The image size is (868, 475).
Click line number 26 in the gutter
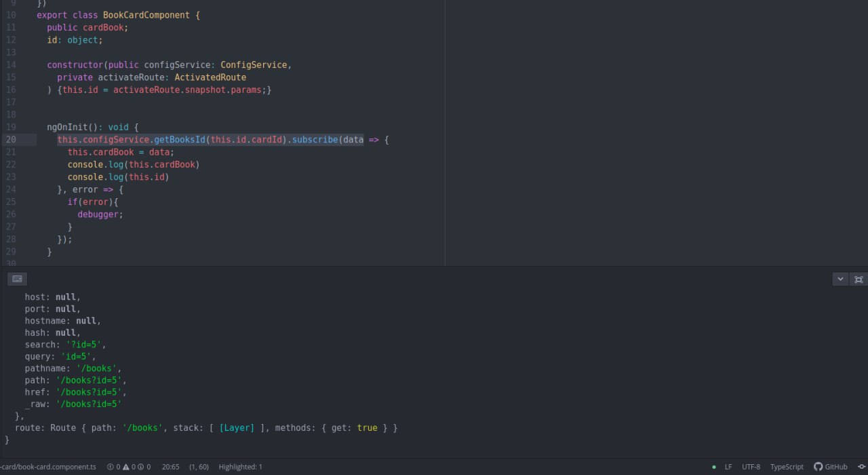11,214
